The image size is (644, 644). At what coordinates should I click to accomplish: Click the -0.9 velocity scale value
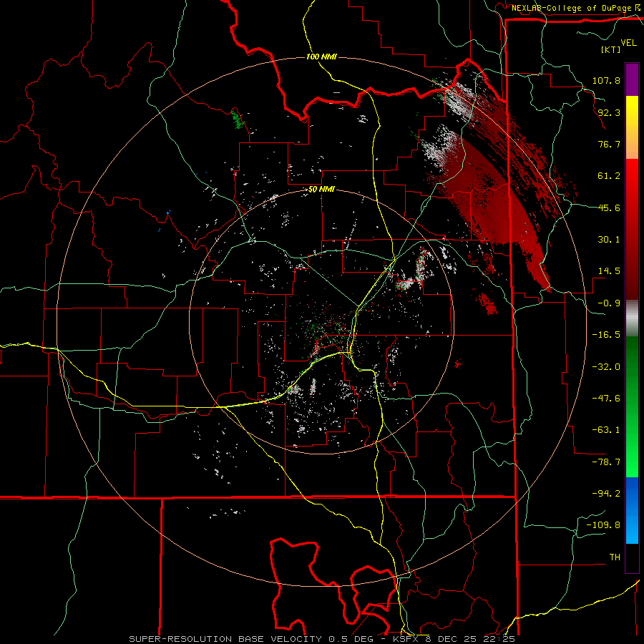pos(609,303)
